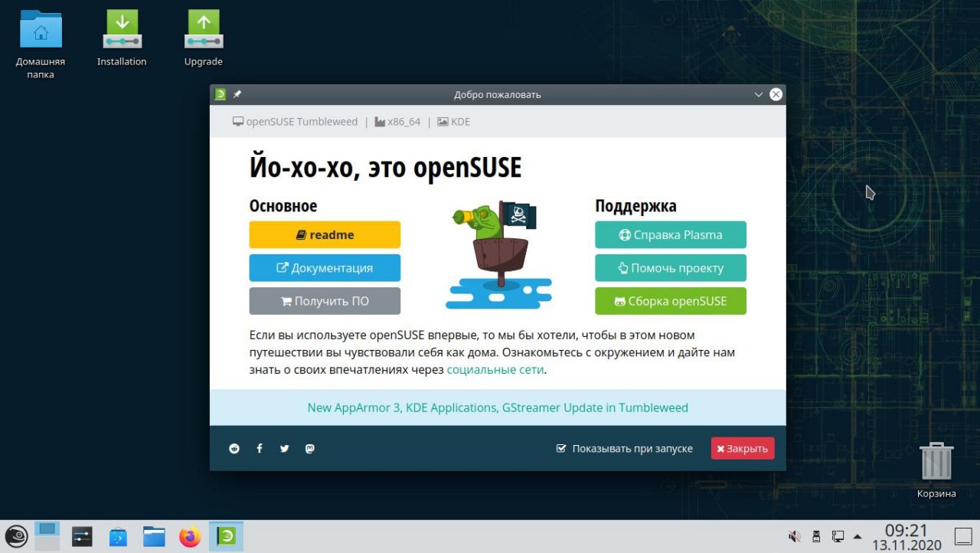The height and width of the screenshot is (553, 980).
Task: Click the red Закрыть button
Action: coord(743,449)
